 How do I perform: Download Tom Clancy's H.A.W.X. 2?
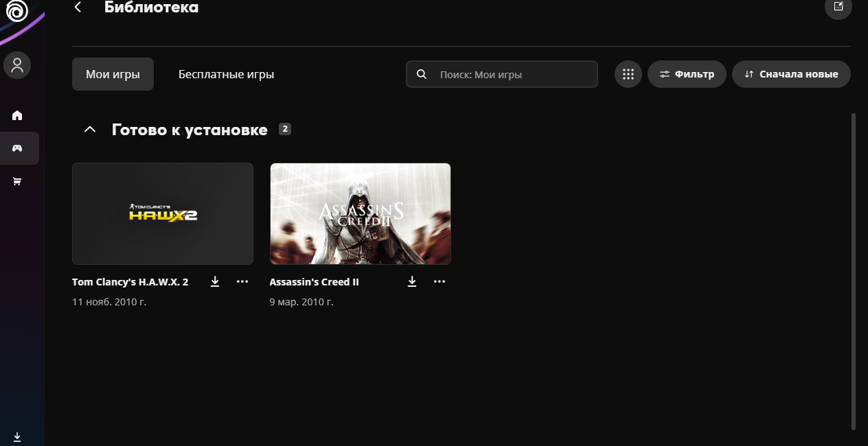point(215,281)
